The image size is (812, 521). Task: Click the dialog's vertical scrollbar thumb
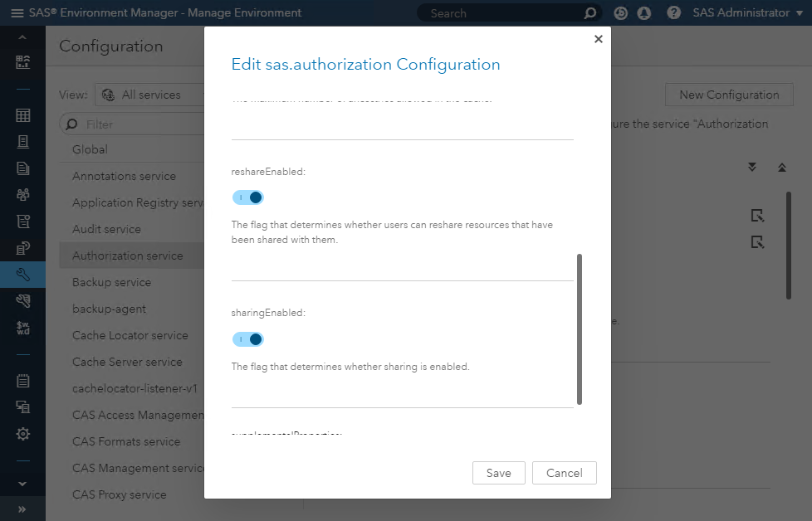(579, 329)
